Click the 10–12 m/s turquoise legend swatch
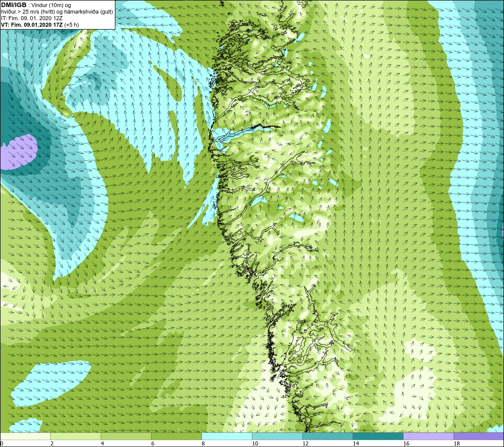 click(x=277, y=436)
